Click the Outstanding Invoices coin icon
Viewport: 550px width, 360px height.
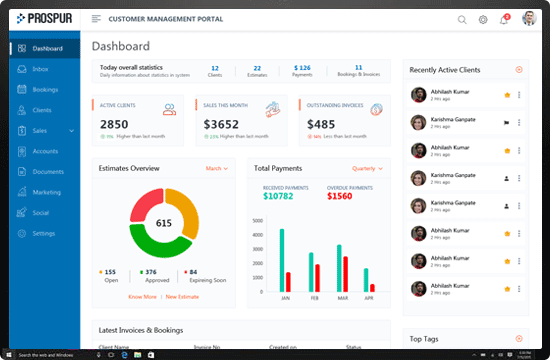point(376,109)
